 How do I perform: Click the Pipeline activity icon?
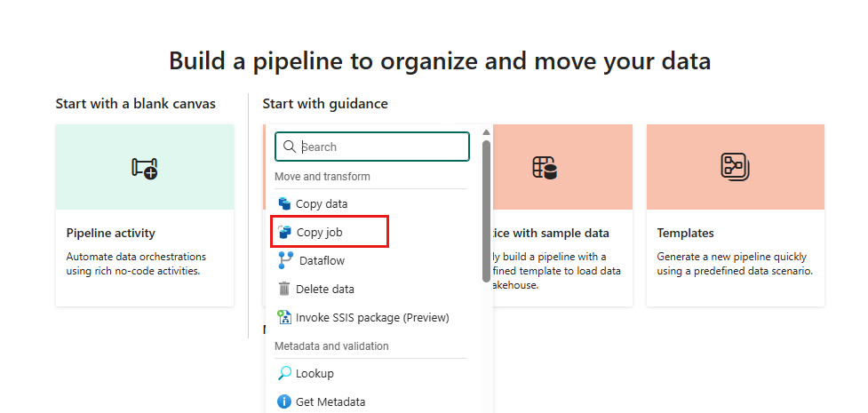[x=145, y=167]
